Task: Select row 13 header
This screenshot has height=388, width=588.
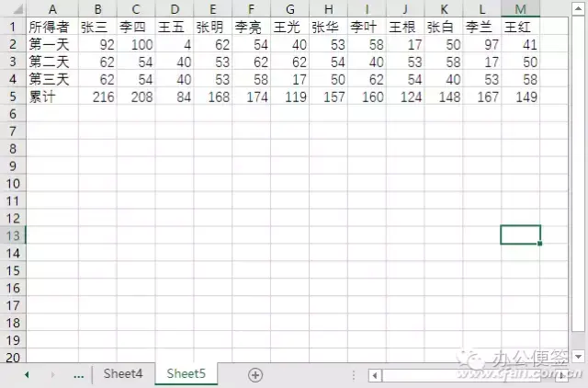Action: [13, 235]
